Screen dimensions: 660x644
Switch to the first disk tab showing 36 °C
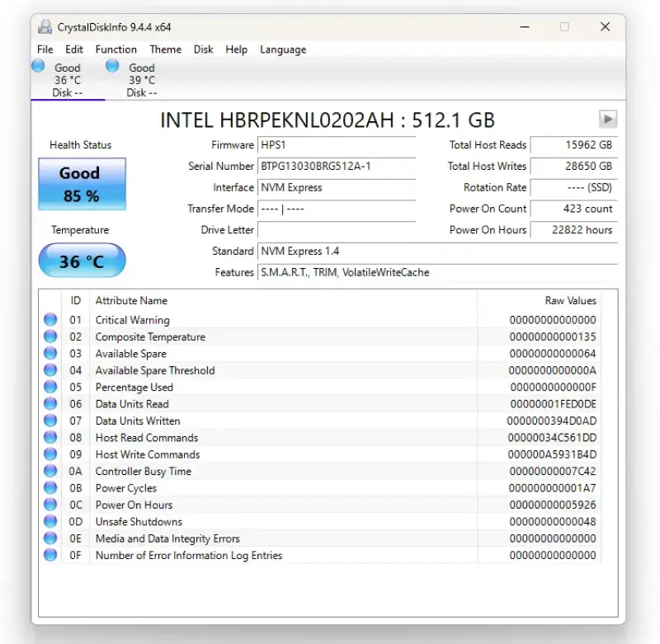(68, 80)
